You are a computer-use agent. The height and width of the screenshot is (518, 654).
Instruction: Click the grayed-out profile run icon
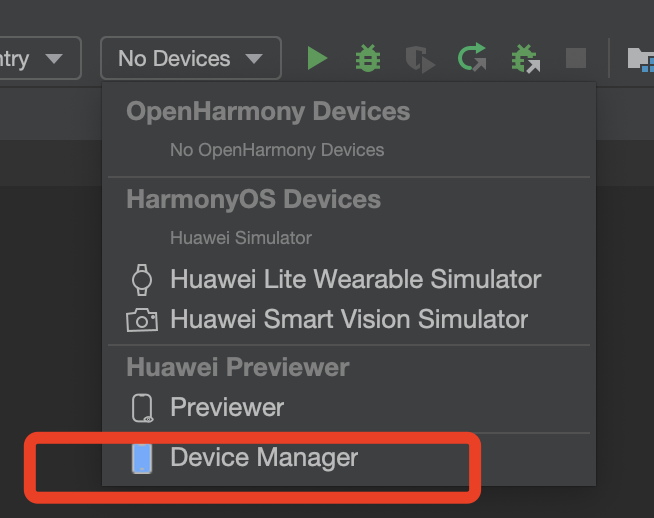click(420, 59)
